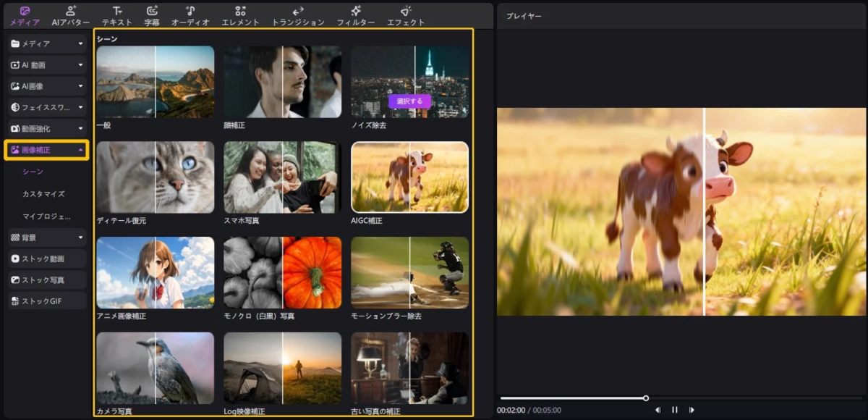Open the フィルター panel
The image size is (868, 420).
coord(357,16)
